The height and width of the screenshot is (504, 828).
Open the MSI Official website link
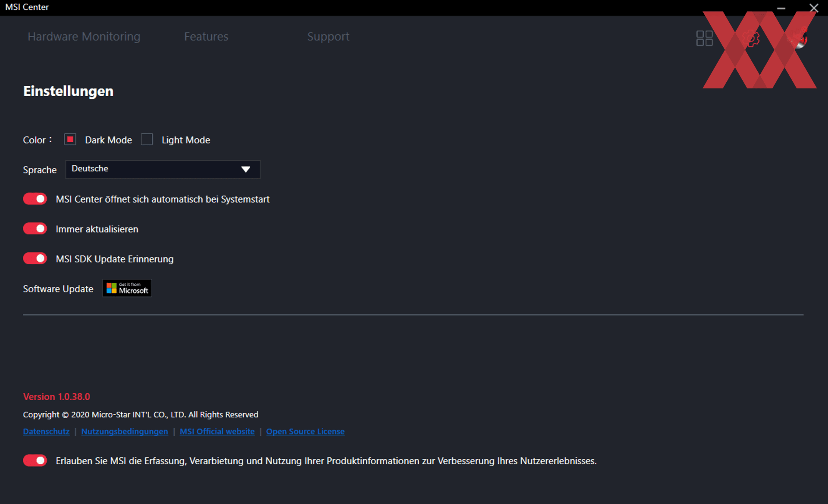(x=217, y=431)
